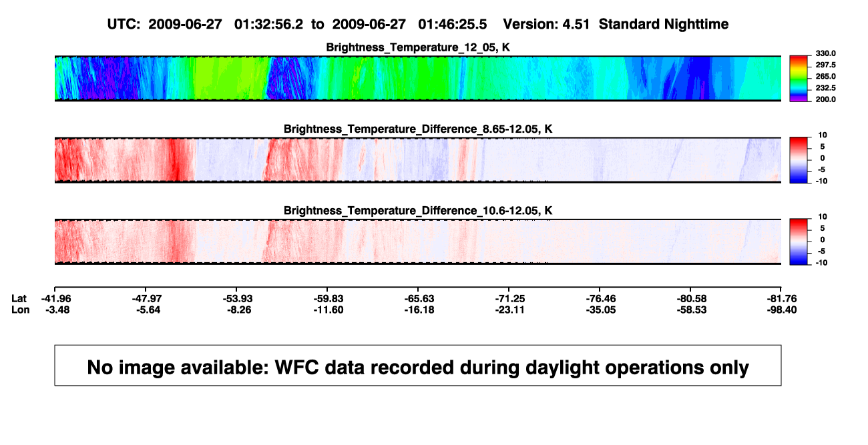Click the latitude value -47.97
This screenshot has height=445, width=868.
point(148,298)
